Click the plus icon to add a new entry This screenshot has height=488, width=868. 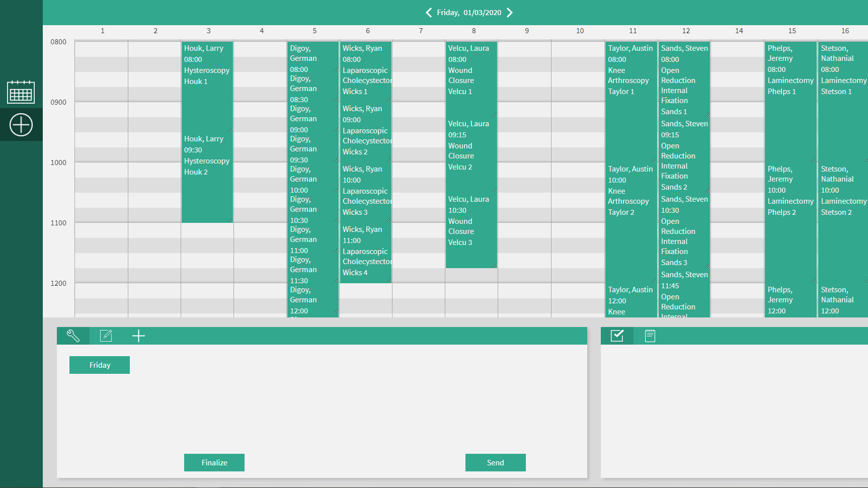click(138, 336)
